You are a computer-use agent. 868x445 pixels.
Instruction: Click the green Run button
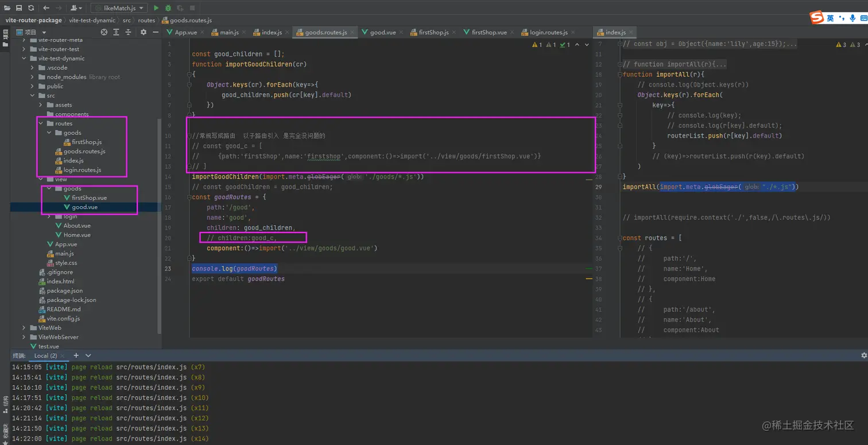click(x=156, y=8)
